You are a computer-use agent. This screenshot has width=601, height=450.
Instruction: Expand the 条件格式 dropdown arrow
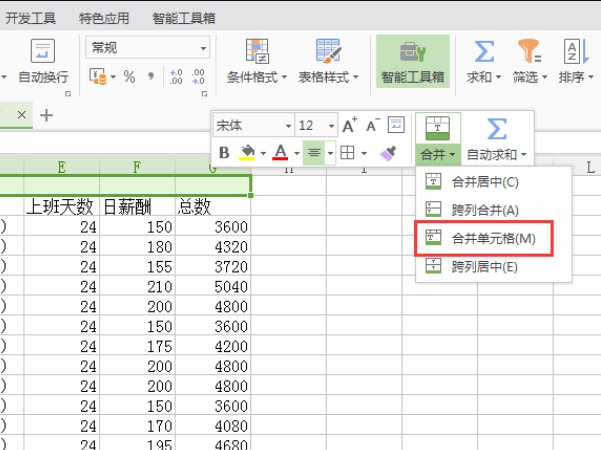coord(284,77)
